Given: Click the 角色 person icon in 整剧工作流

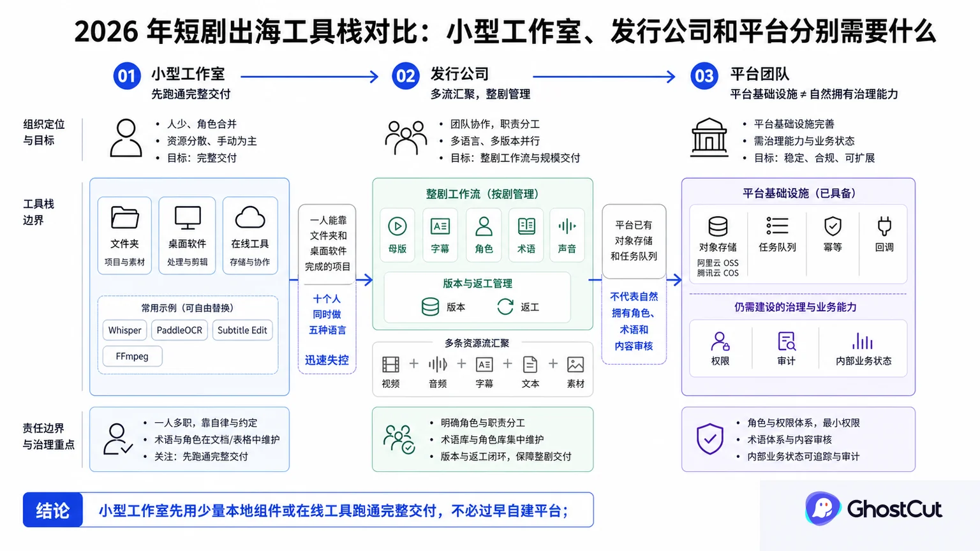Looking at the screenshot, I should [484, 226].
